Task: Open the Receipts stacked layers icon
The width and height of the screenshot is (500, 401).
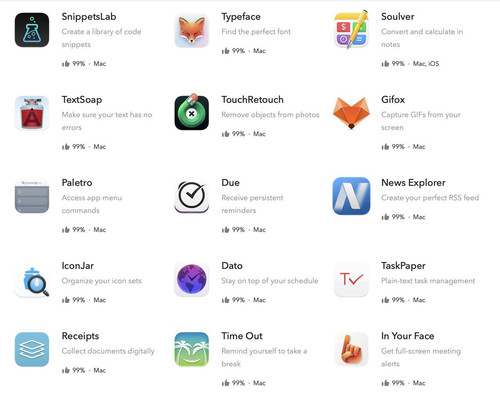Action: click(x=32, y=349)
